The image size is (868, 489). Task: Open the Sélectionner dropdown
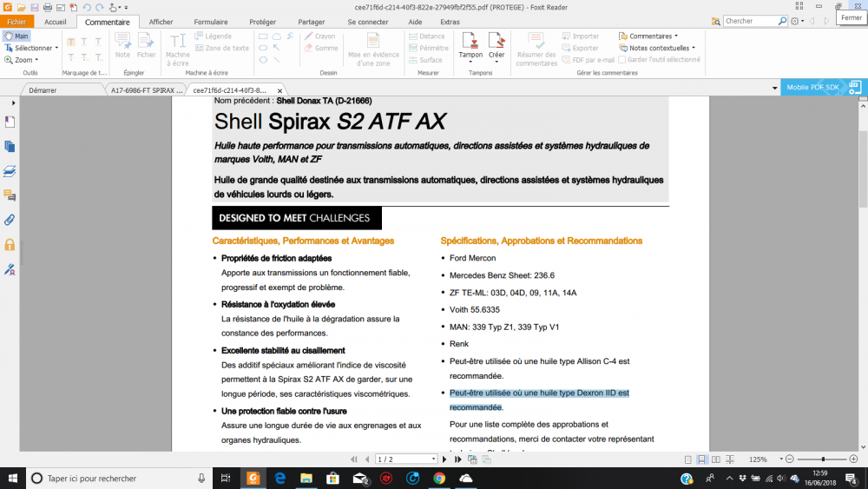coord(56,48)
